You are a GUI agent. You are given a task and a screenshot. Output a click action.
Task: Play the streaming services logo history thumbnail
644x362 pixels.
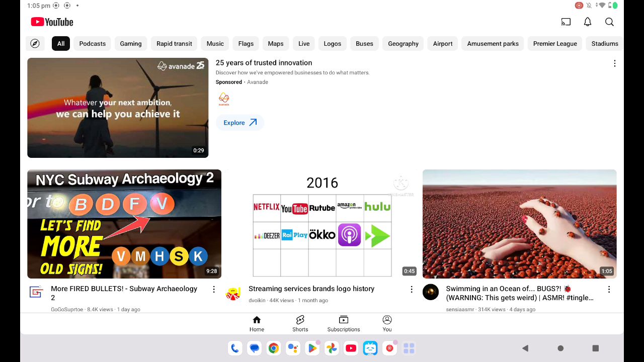click(x=322, y=224)
